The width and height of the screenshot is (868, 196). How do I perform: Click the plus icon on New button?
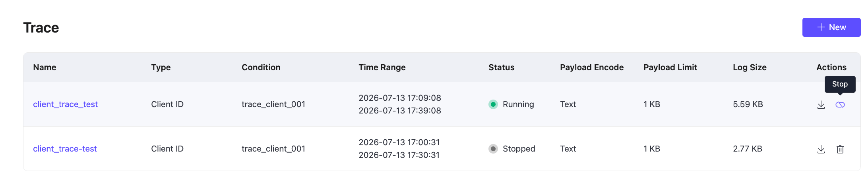pyautogui.click(x=821, y=27)
